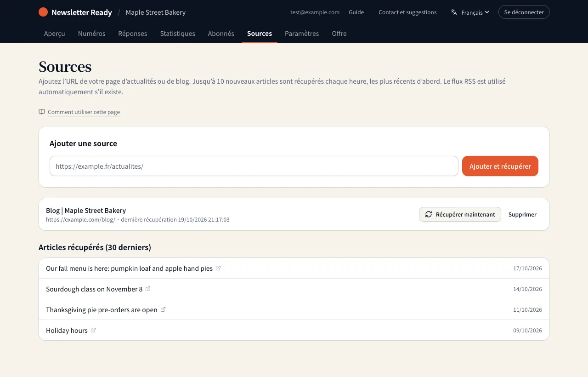Click the Maple Street Bakery breadcrumb
The image size is (588, 377).
click(x=156, y=12)
